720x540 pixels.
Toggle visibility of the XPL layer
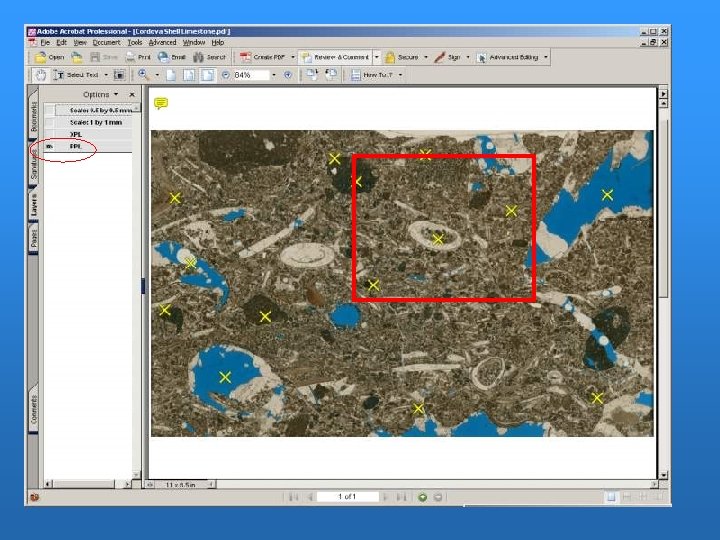click(x=49, y=134)
